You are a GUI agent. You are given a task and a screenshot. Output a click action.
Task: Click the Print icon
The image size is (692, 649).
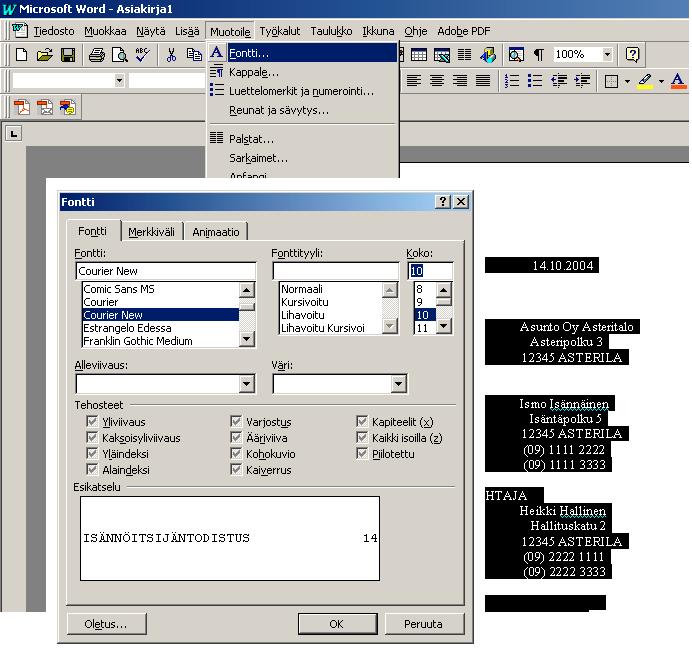[x=97, y=55]
